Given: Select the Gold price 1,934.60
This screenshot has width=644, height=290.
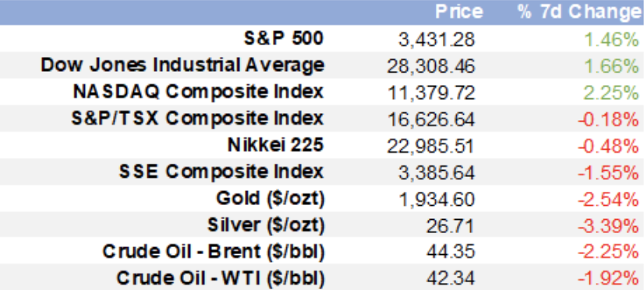Looking at the screenshot, I should click(x=437, y=200).
